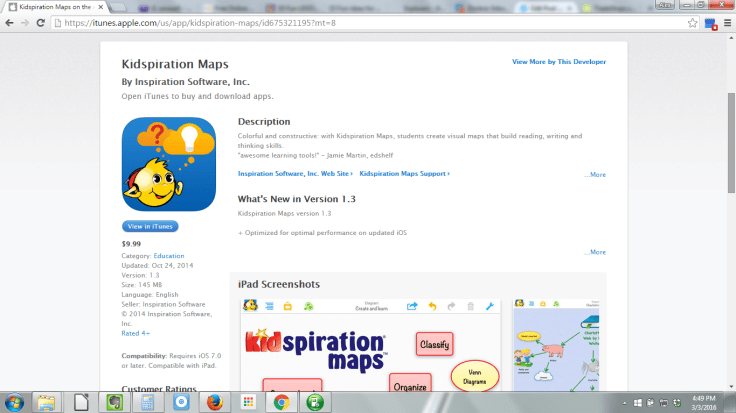
Task: Click the vertical page scrollbar thumb
Action: coord(731,143)
